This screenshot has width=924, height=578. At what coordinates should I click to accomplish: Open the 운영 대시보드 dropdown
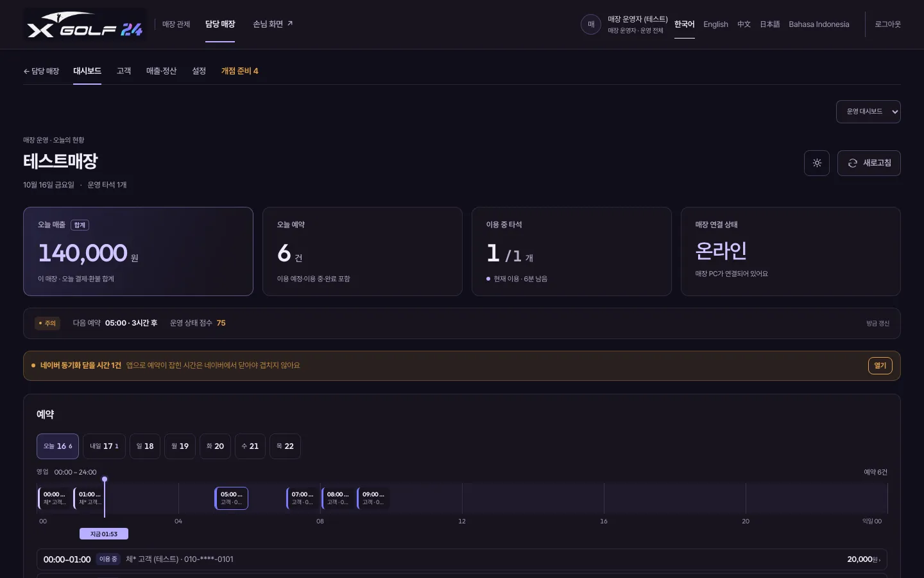[x=868, y=112]
